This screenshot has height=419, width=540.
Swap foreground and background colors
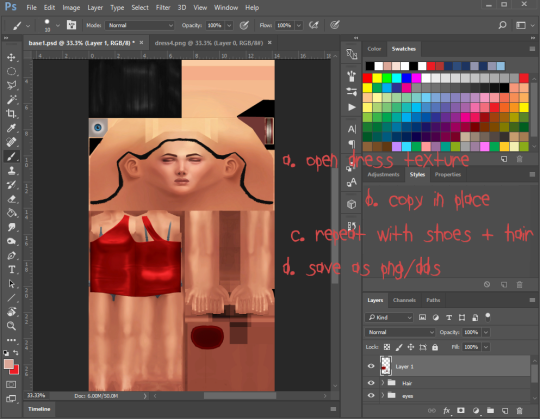15,352
